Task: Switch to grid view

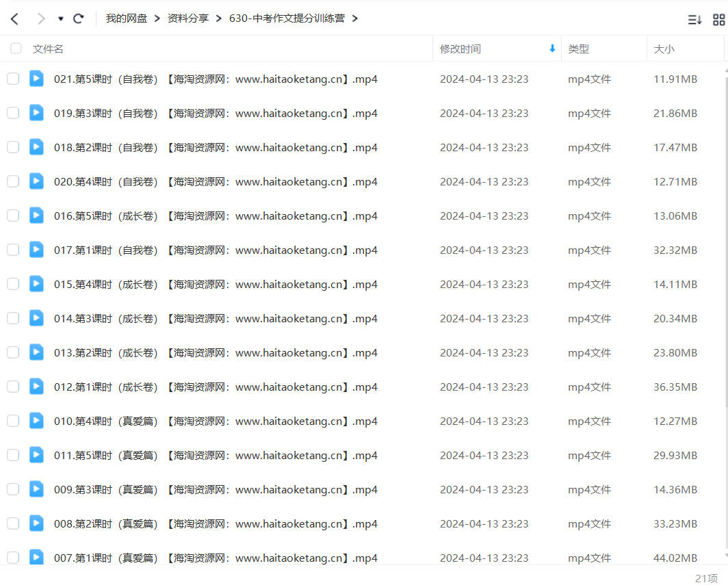Action: pyautogui.click(x=718, y=19)
